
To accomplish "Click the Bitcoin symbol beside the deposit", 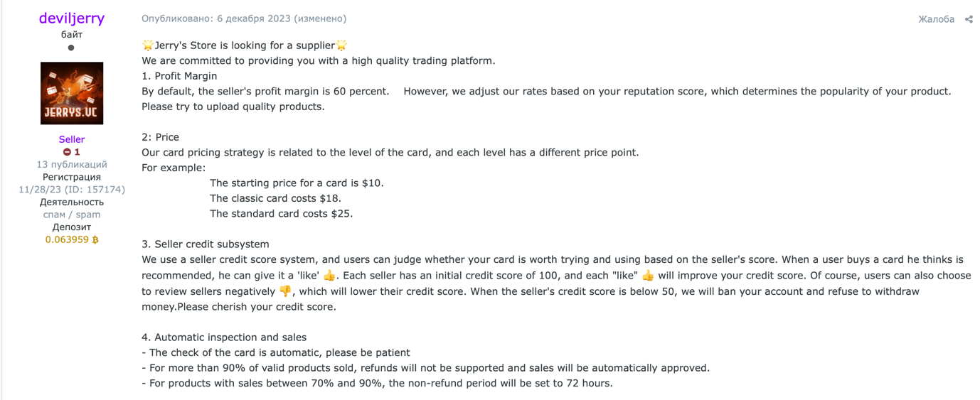I will point(95,240).
